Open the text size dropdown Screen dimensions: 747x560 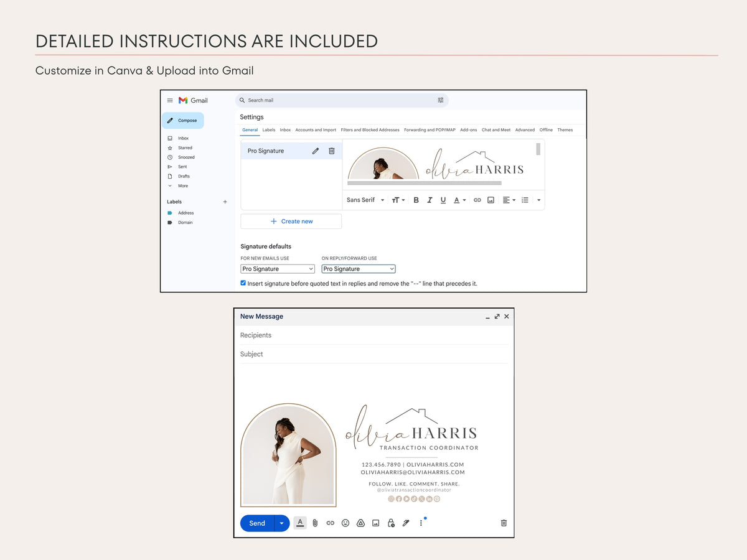(x=398, y=200)
